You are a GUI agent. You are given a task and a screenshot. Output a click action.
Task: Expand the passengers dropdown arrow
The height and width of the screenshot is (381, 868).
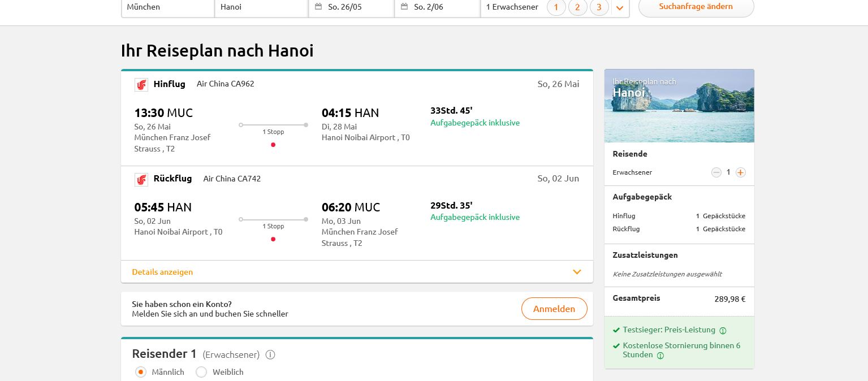620,8
